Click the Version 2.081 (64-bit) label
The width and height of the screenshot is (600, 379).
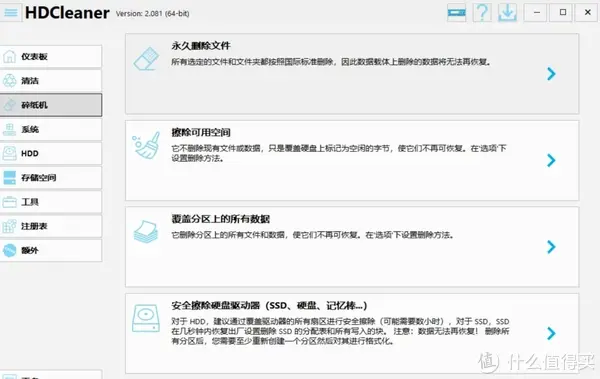coord(153,14)
